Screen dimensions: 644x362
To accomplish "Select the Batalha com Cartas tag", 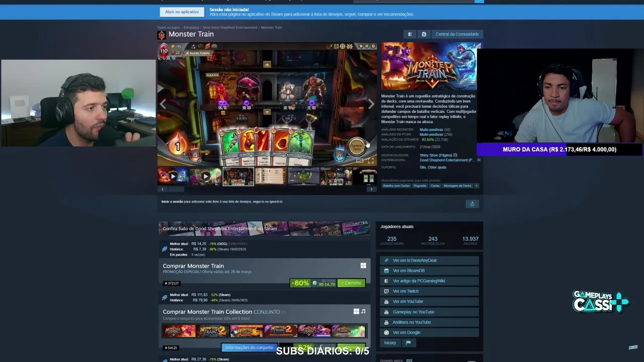I will tap(396, 186).
